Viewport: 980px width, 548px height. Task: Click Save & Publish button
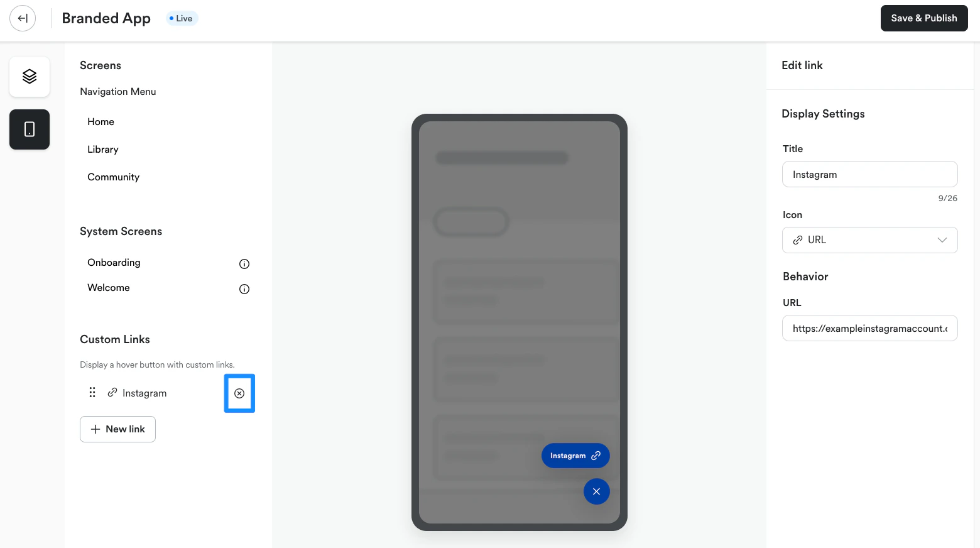point(924,18)
